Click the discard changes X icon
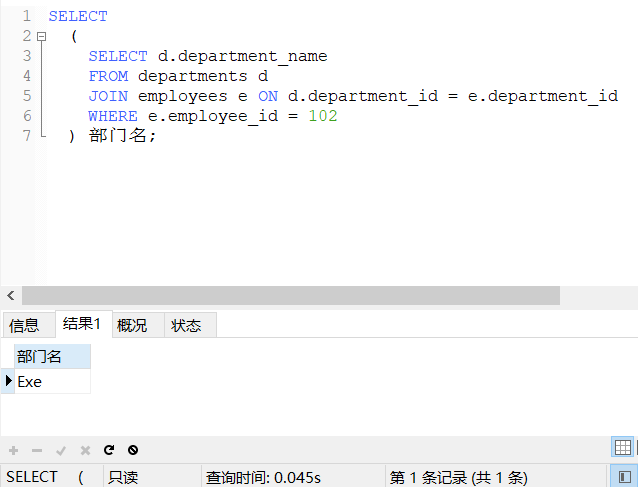 pyautogui.click(x=85, y=451)
